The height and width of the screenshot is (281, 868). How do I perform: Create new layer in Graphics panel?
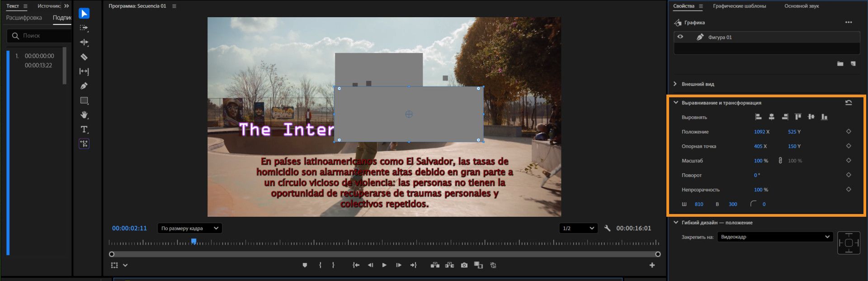[853, 64]
